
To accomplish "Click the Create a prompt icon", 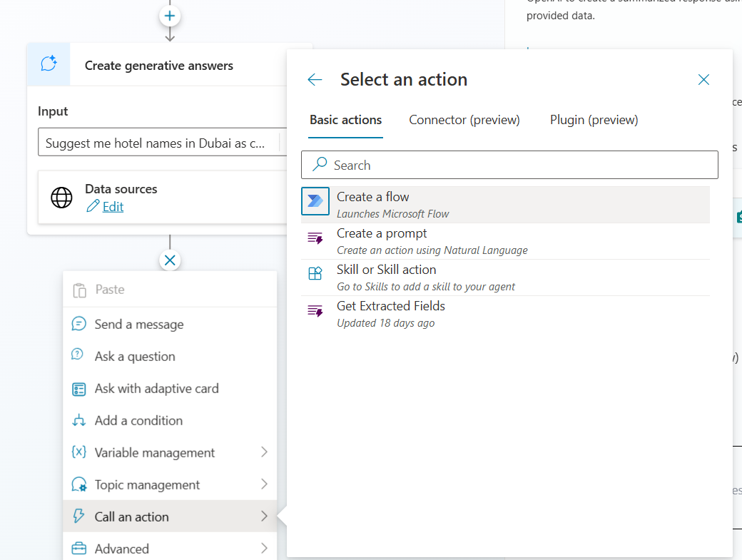I will [315, 238].
